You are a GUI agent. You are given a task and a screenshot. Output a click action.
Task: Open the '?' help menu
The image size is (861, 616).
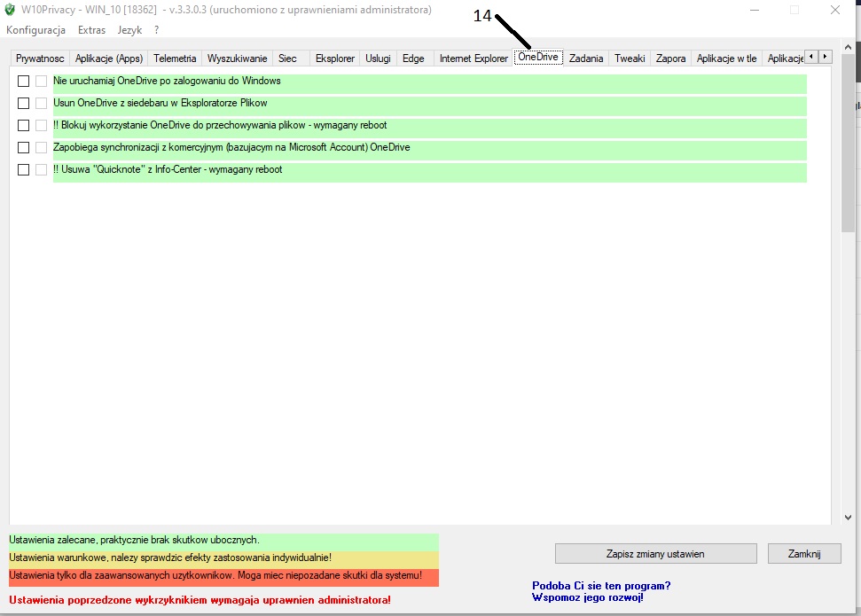(156, 30)
